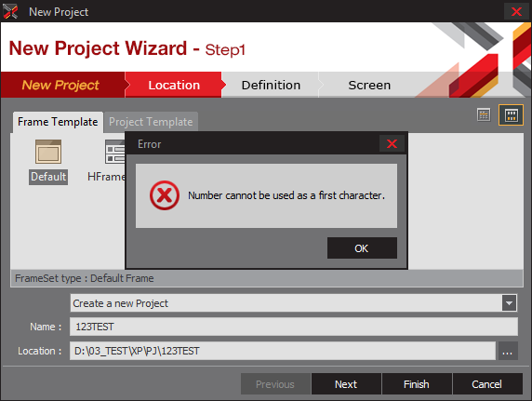The width and height of the screenshot is (532, 401).
Task: Click the red error X icon
Action: [165, 195]
